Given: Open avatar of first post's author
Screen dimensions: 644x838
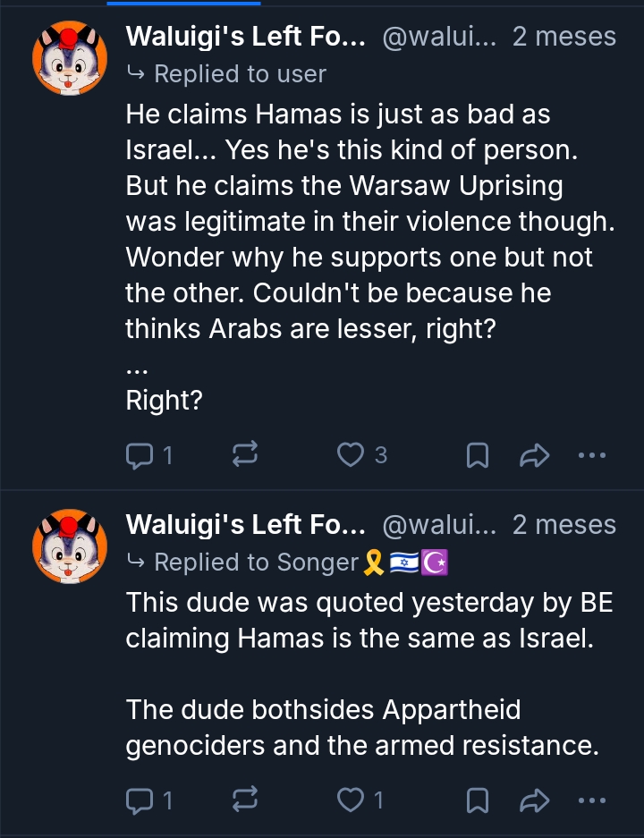Looking at the screenshot, I should tap(70, 58).
